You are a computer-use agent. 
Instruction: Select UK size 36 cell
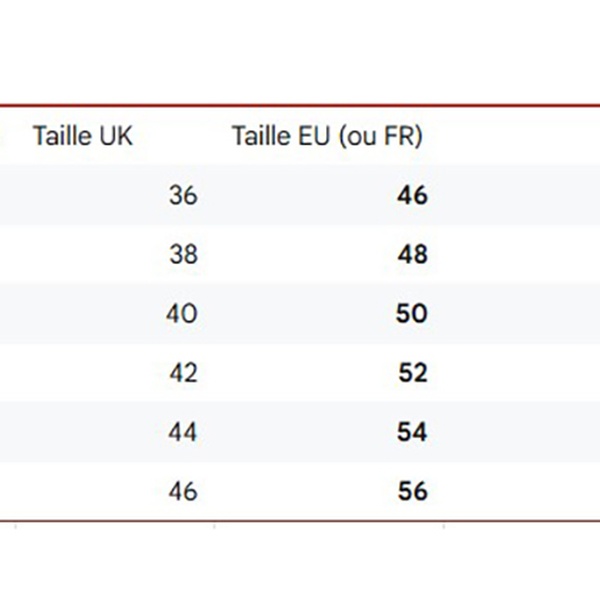click(x=183, y=195)
